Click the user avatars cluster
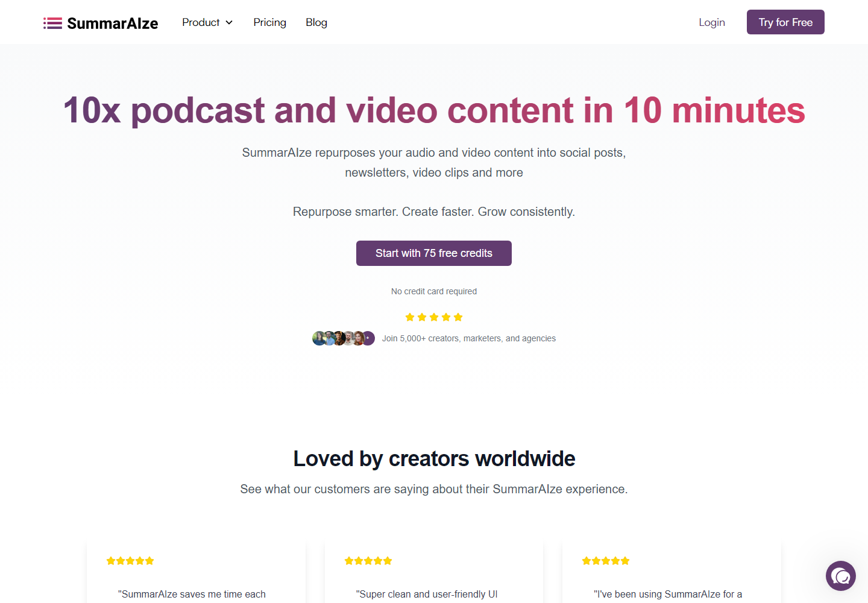Viewport: 868px width, 603px height. tap(344, 338)
